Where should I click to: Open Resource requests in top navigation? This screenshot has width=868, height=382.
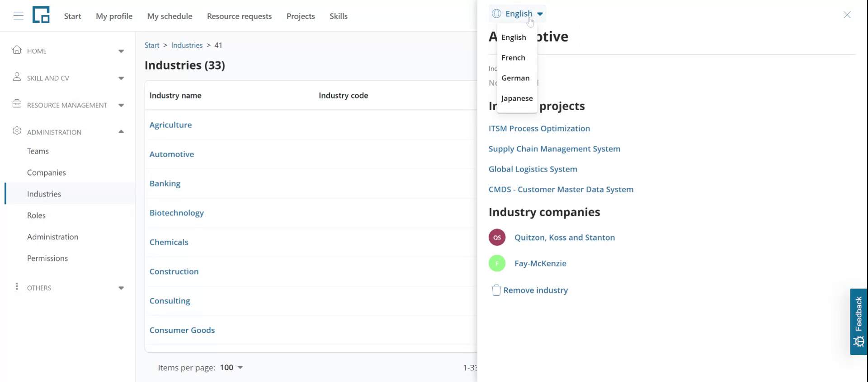(239, 16)
